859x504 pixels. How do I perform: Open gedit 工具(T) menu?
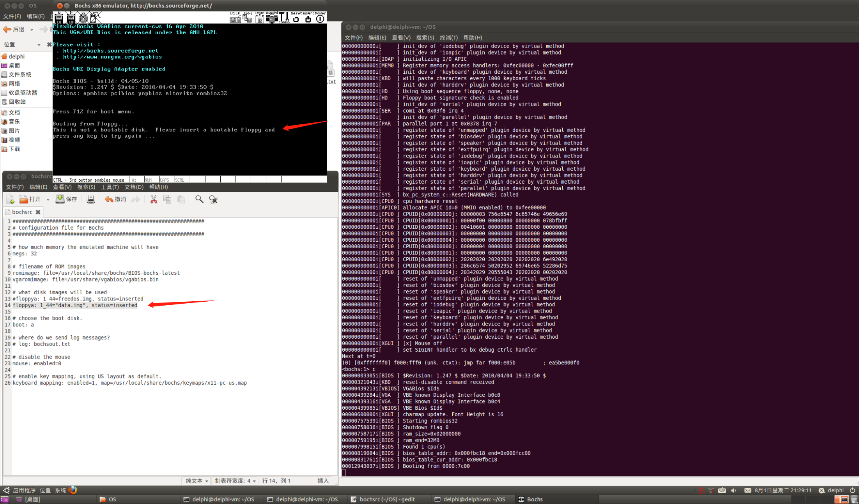tap(110, 187)
